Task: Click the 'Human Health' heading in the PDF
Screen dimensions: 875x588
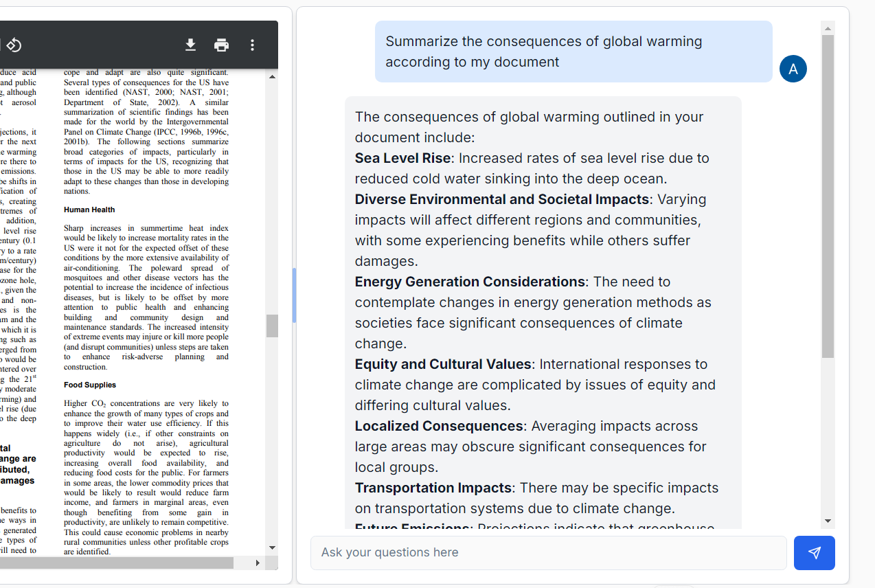Action: (89, 210)
